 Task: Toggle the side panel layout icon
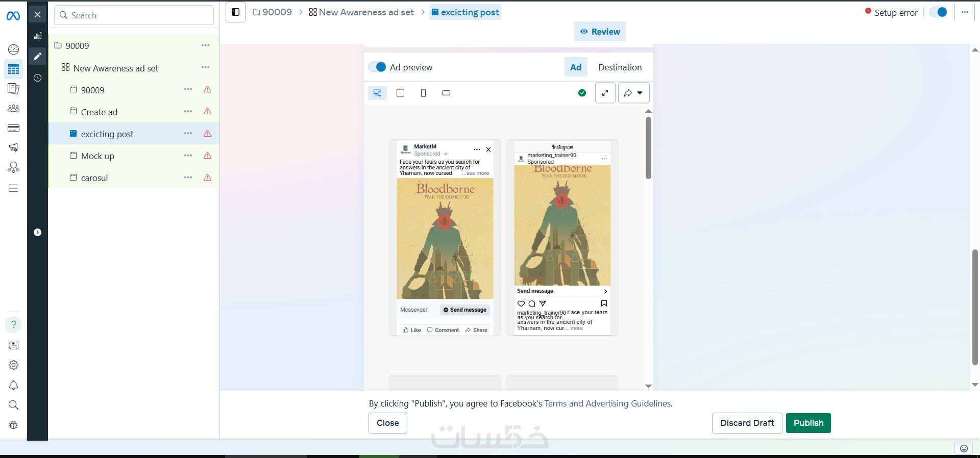click(235, 12)
